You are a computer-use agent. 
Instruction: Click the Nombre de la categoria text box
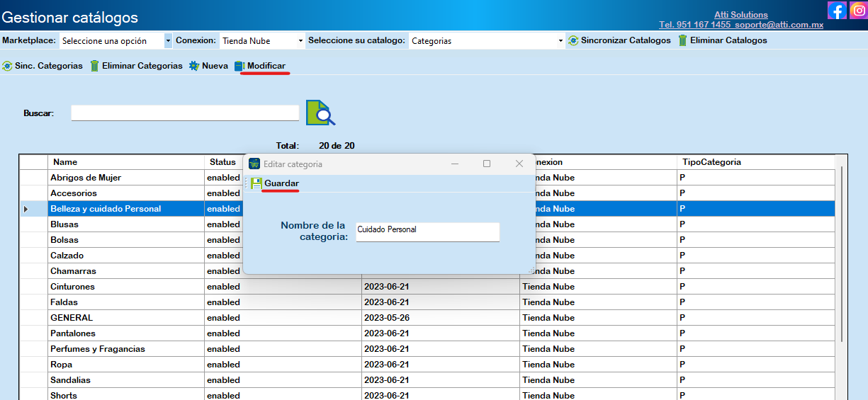coord(427,232)
